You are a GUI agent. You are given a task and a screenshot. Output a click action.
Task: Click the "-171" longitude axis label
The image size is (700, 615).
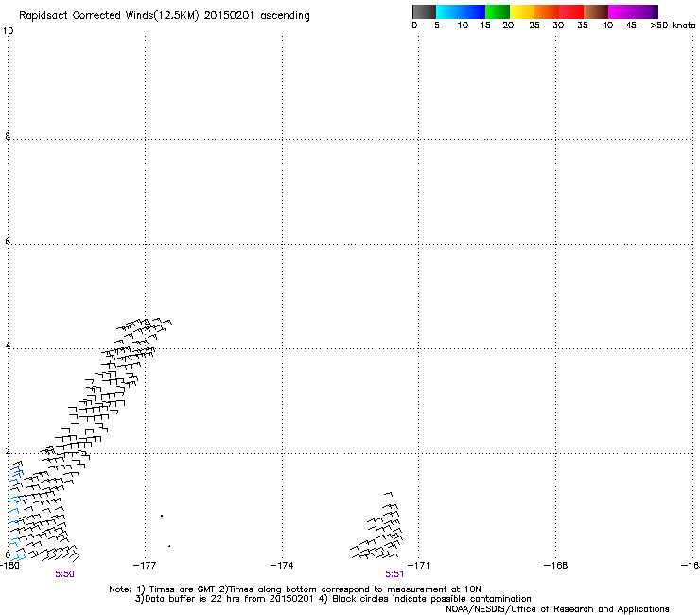(x=419, y=566)
